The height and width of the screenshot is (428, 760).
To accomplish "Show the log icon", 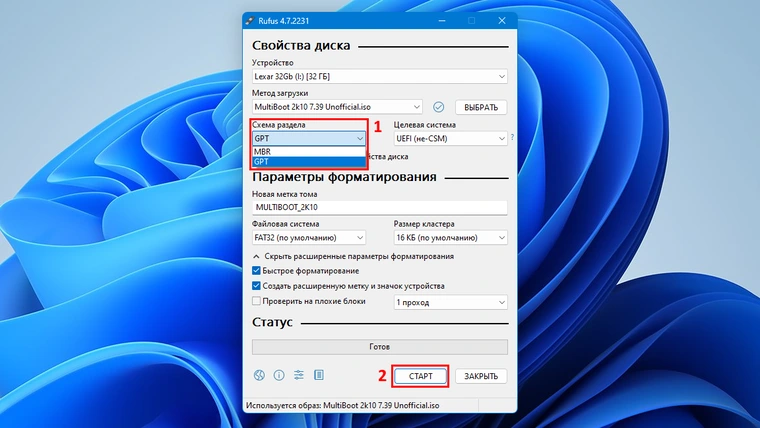I will tap(319, 376).
